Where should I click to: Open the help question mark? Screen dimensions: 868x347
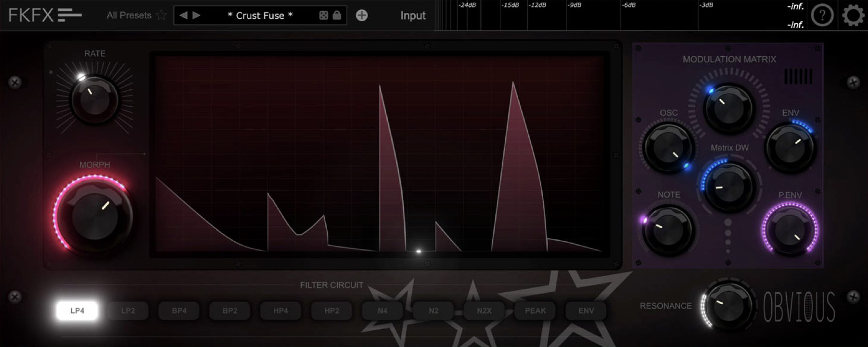coord(822,15)
